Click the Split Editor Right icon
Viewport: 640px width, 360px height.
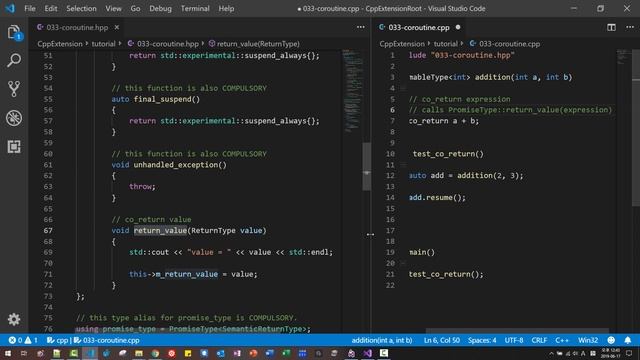point(611,27)
